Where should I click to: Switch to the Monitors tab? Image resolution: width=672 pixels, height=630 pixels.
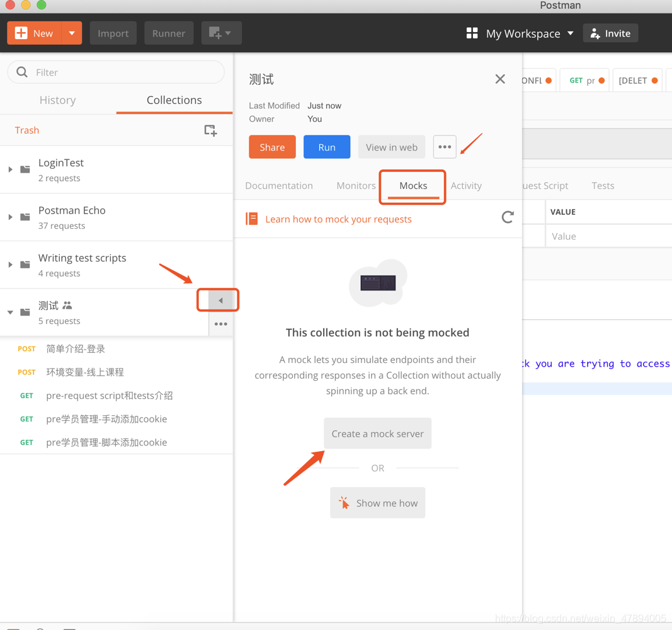click(356, 186)
